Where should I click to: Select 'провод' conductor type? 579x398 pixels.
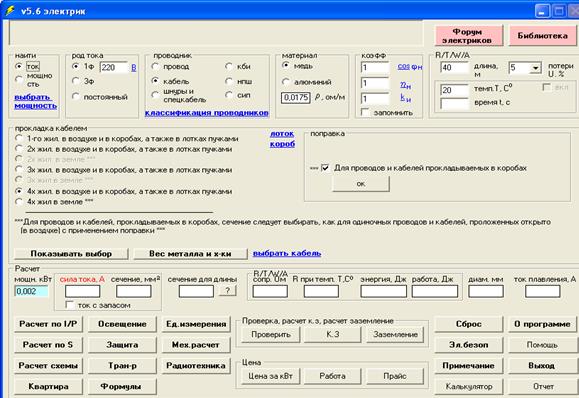155,66
